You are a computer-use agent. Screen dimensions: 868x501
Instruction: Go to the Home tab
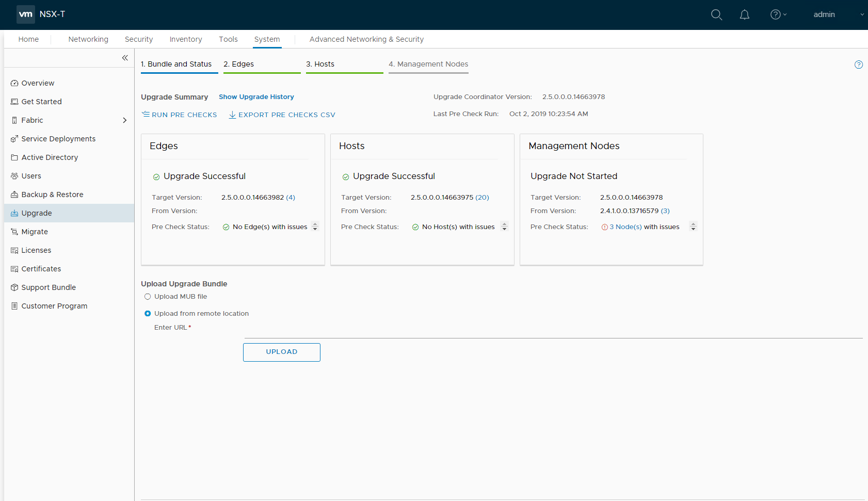[x=28, y=39]
